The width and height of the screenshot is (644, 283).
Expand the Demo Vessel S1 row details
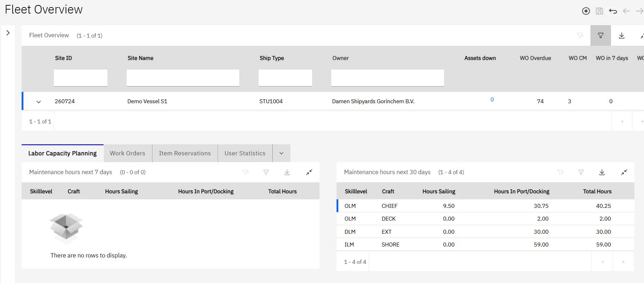coord(39,102)
